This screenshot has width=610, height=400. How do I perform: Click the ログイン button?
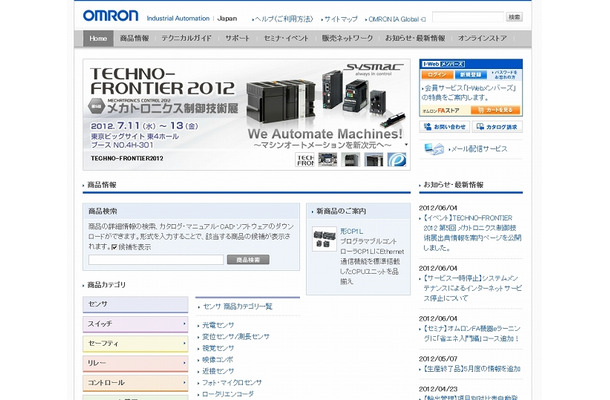(437, 75)
